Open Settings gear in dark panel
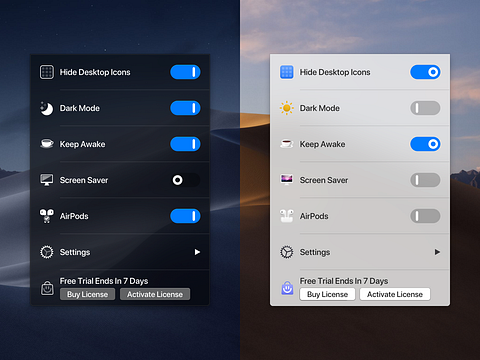480x360 pixels. pos(47,252)
